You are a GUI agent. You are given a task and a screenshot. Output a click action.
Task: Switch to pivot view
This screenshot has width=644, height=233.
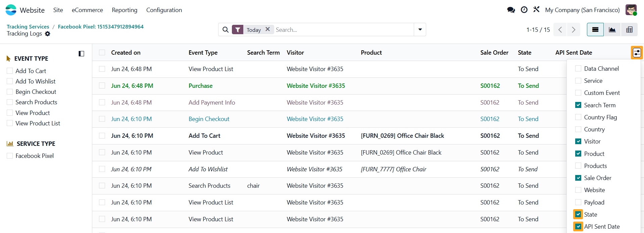click(x=629, y=30)
